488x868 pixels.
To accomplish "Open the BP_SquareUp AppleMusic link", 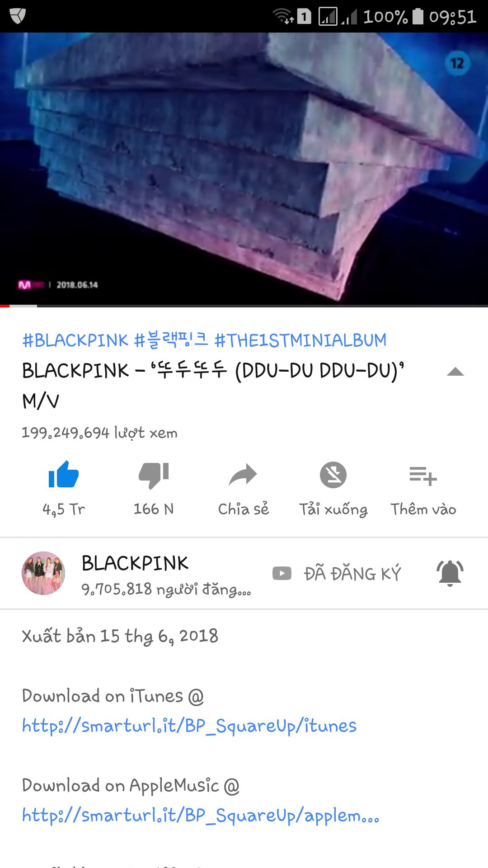I will pyautogui.click(x=201, y=816).
